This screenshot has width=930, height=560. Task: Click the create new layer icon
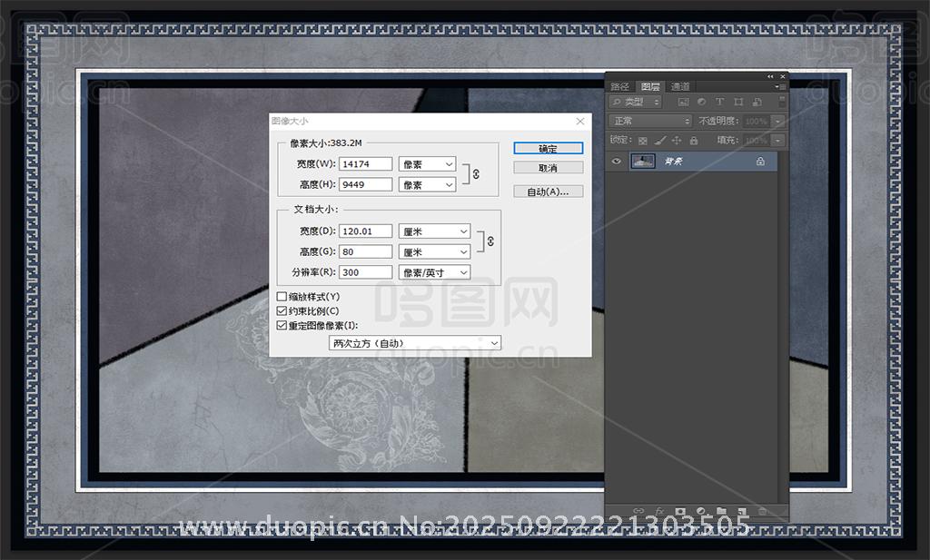(x=742, y=512)
